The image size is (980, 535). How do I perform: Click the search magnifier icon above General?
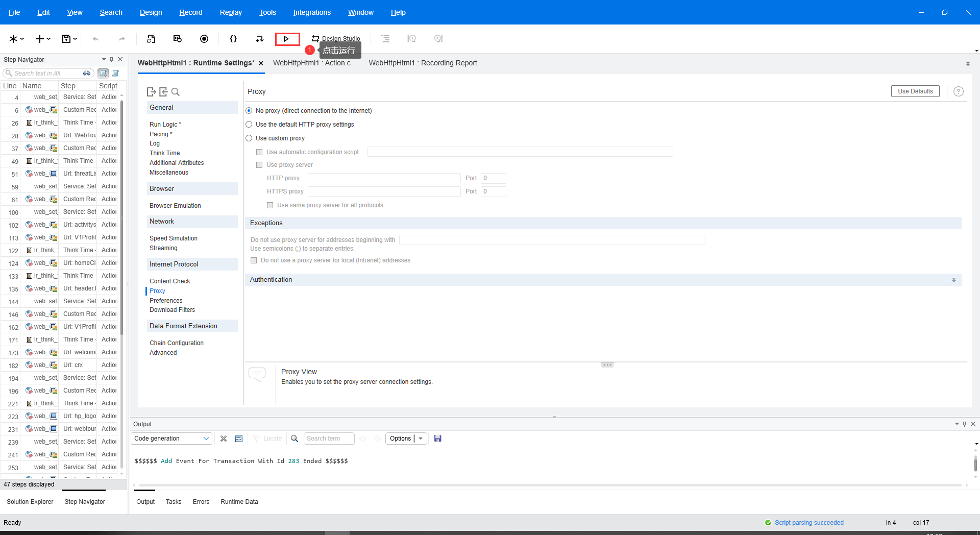click(176, 92)
